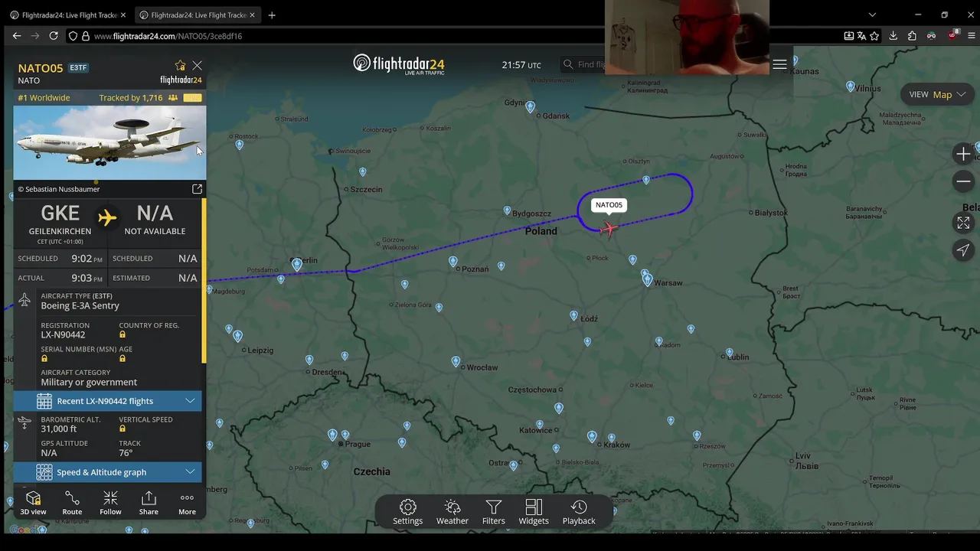Show the Route of NATO05
Viewport: 980px width, 551px height.
(x=72, y=503)
